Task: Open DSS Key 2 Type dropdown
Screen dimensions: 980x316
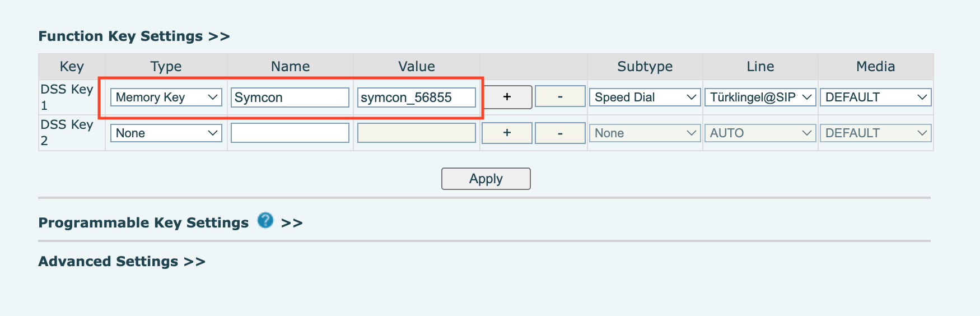Action: click(x=166, y=133)
